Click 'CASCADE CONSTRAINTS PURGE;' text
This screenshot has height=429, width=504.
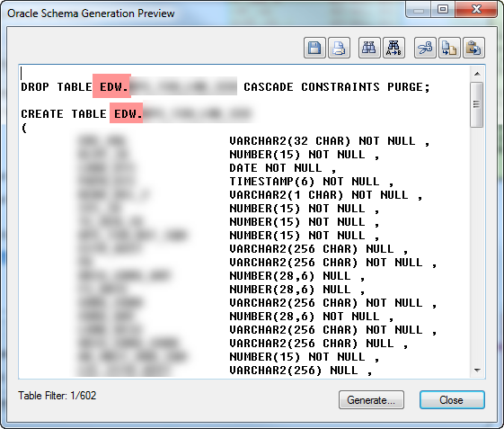(337, 87)
